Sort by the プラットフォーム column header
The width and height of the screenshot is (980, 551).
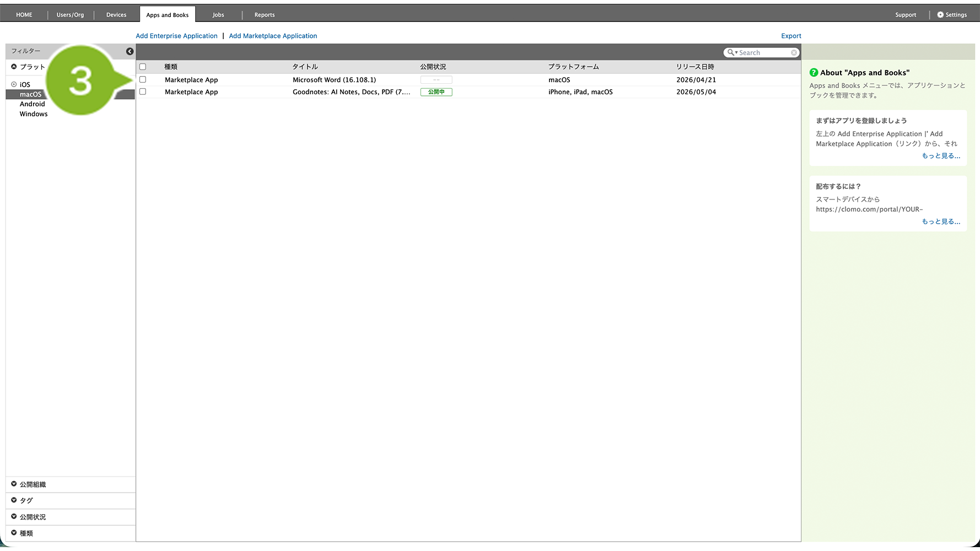coord(573,67)
